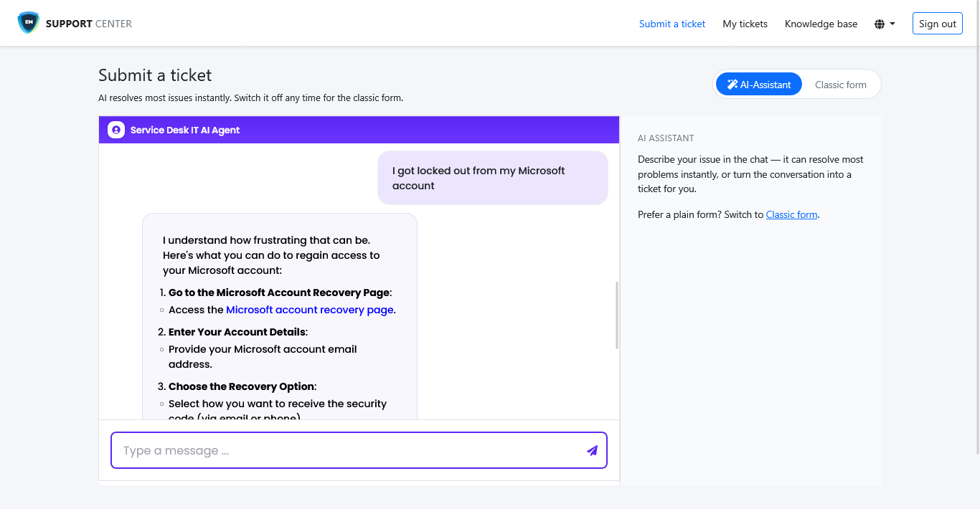Send message with paper plane icon

coord(592,450)
